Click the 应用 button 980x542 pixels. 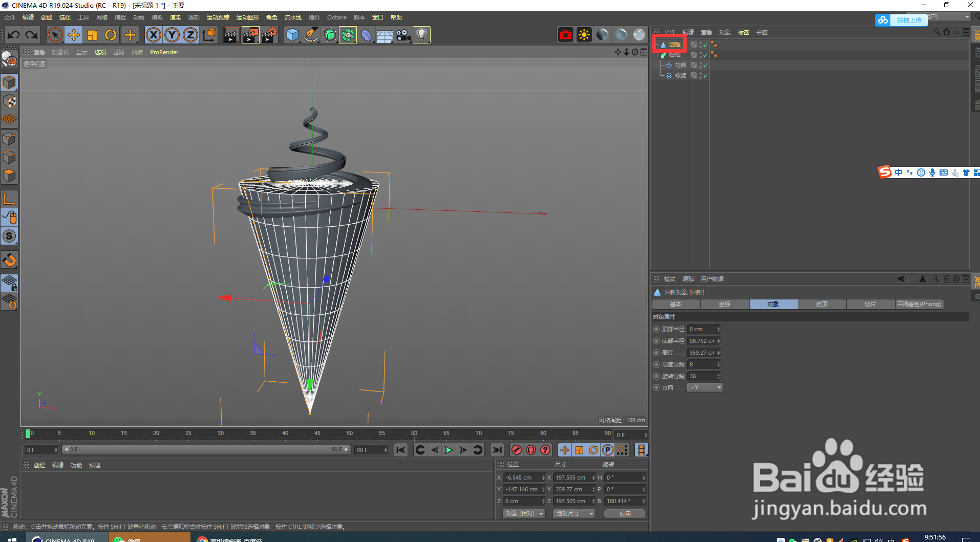tap(625, 513)
